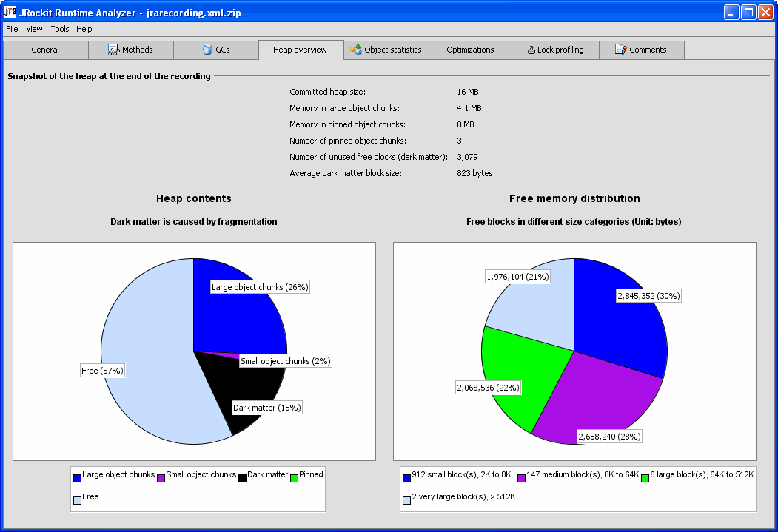Open the File menu
778x532 pixels.
12,29
